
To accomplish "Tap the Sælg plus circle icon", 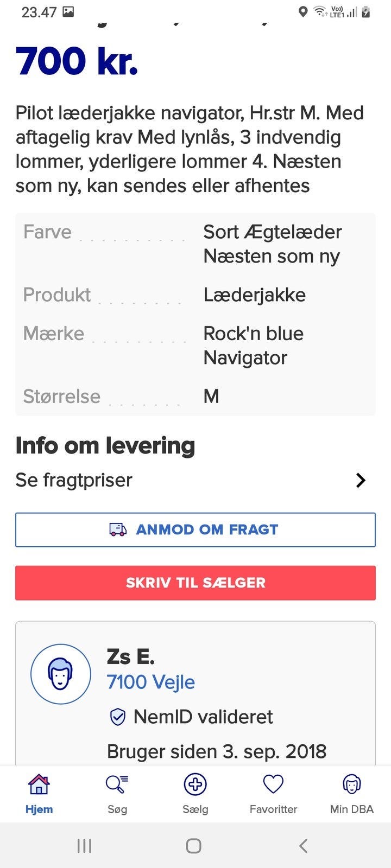I will [195, 784].
